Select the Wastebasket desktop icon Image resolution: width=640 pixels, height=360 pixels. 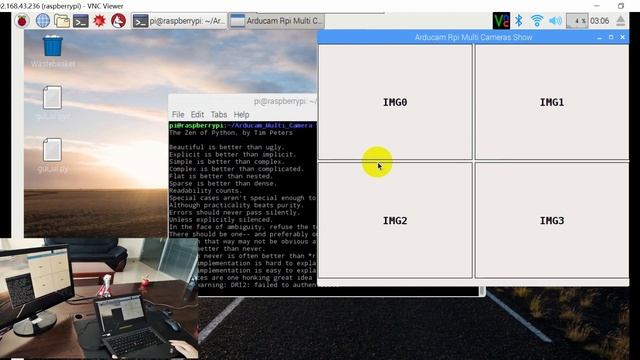[x=53, y=51]
